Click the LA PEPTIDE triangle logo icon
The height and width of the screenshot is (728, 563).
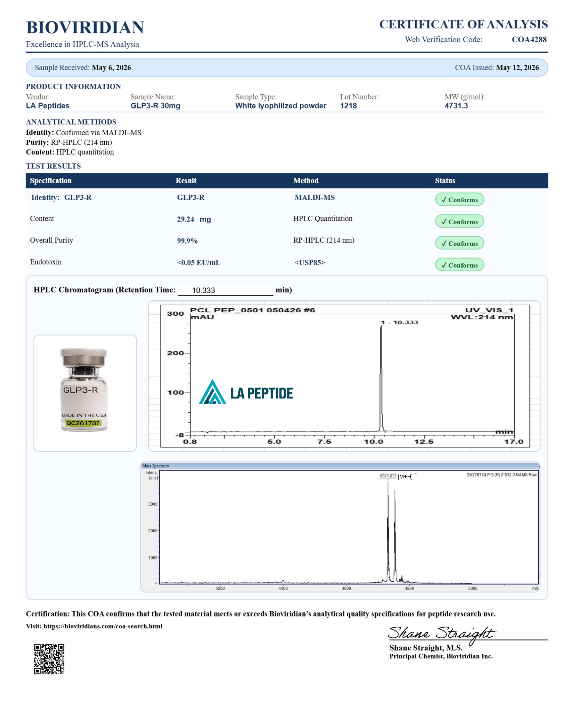[x=213, y=391]
